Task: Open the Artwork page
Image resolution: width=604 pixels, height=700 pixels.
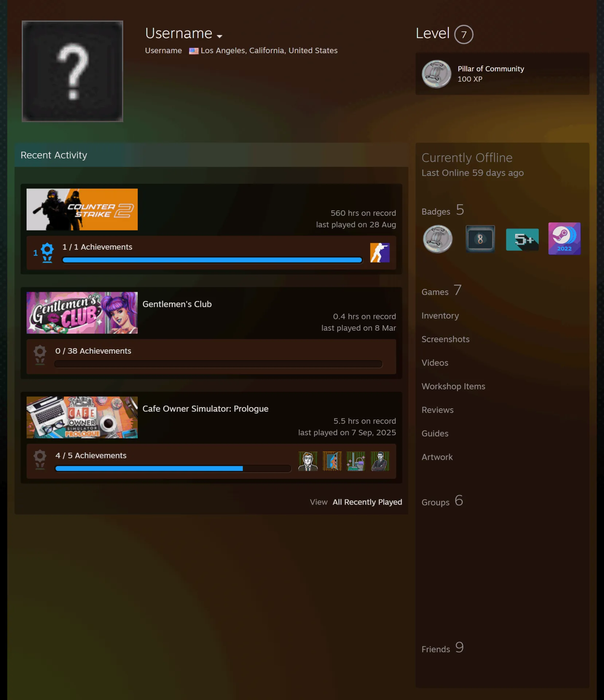Action: 437,457
